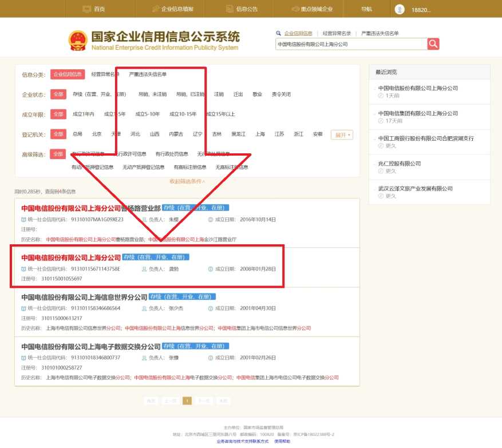Switch search tab to 严重违法失信名单 above search box

(380, 33)
